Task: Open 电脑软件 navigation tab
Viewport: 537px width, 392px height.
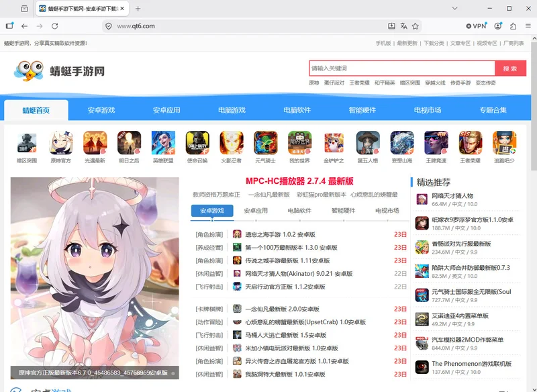Action: [x=297, y=110]
